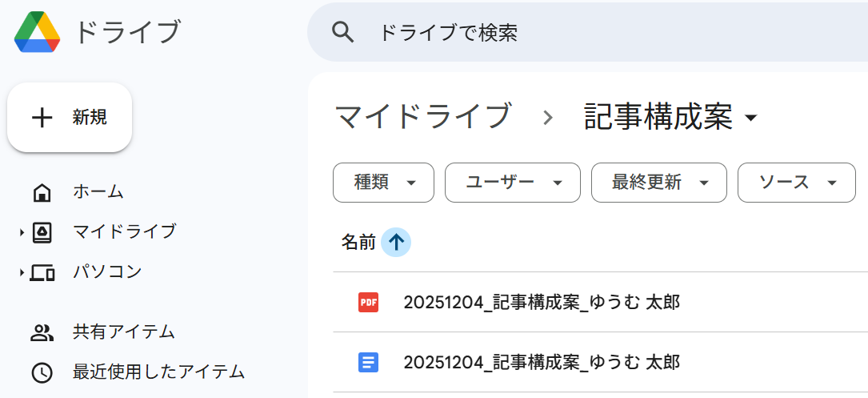Go to マイドライブ in breadcrumb path

tap(422, 117)
